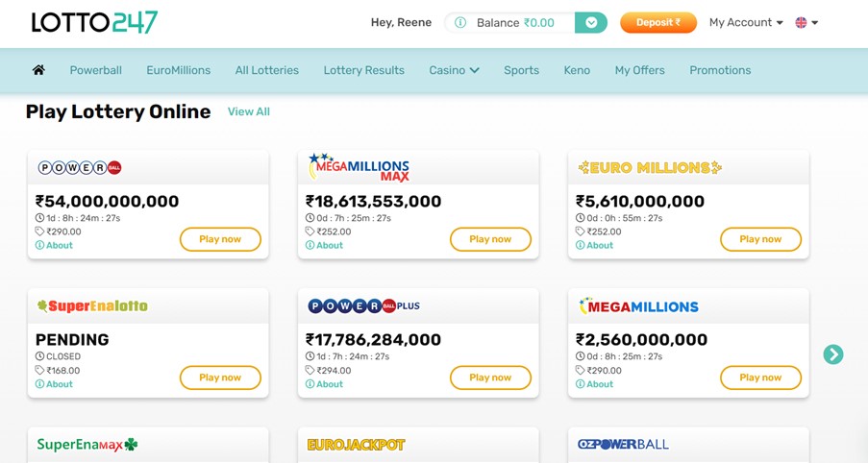Play now on Euro Millions
Image resolution: width=868 pixels, height=463 pixels.
coord(760,239)
